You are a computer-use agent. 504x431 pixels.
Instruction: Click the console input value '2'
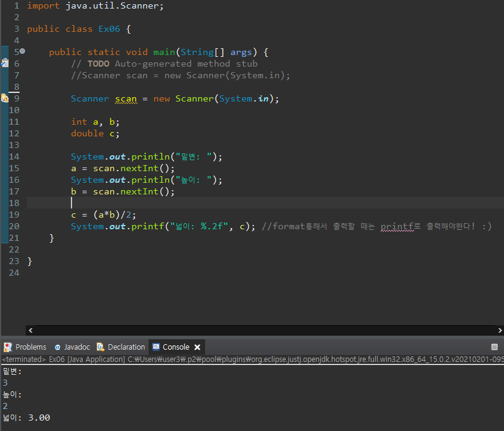pyautogui.click(x=5, y=406)
